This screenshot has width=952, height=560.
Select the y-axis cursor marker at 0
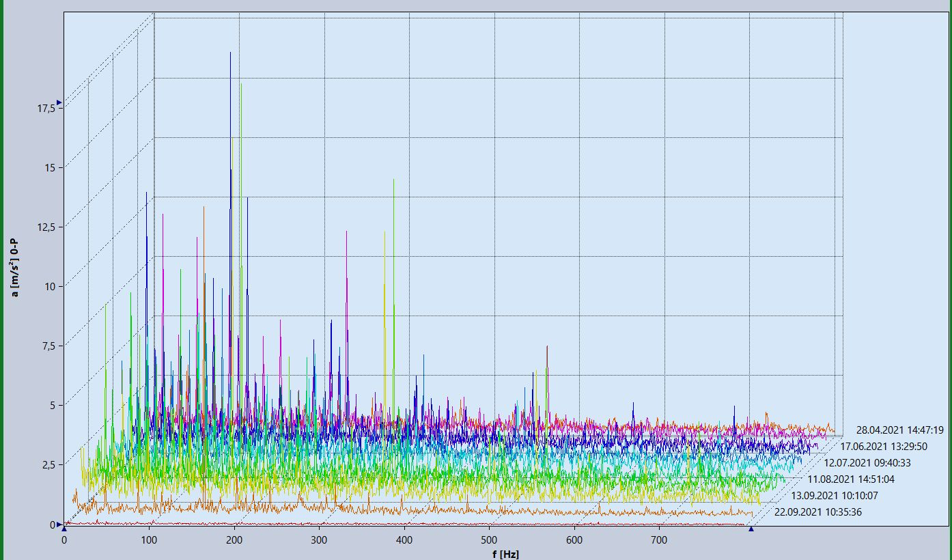pyautogui.click(x=59, y=524)
